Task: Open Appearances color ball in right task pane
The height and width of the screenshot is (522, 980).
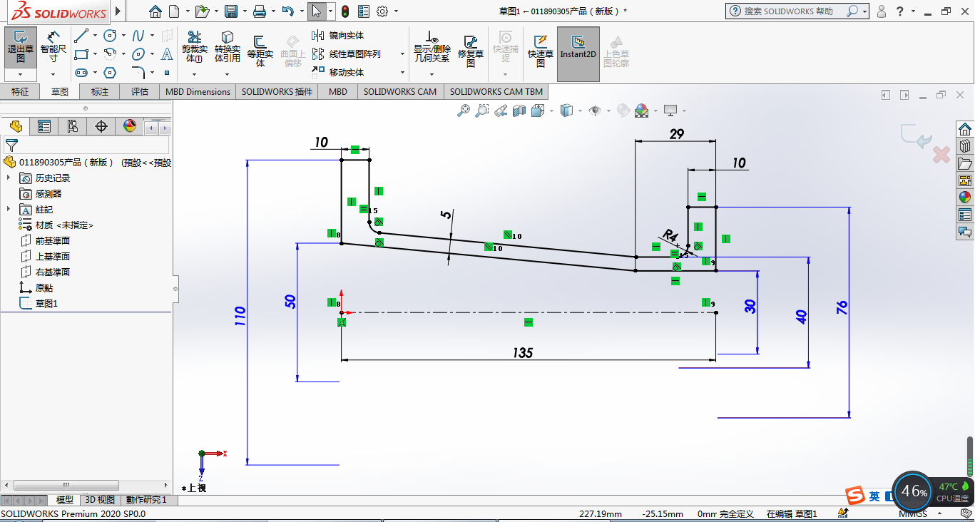Action: point(965,198)
